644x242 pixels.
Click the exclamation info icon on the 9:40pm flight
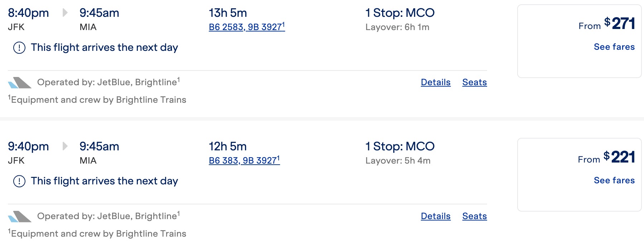click(19, 181)
